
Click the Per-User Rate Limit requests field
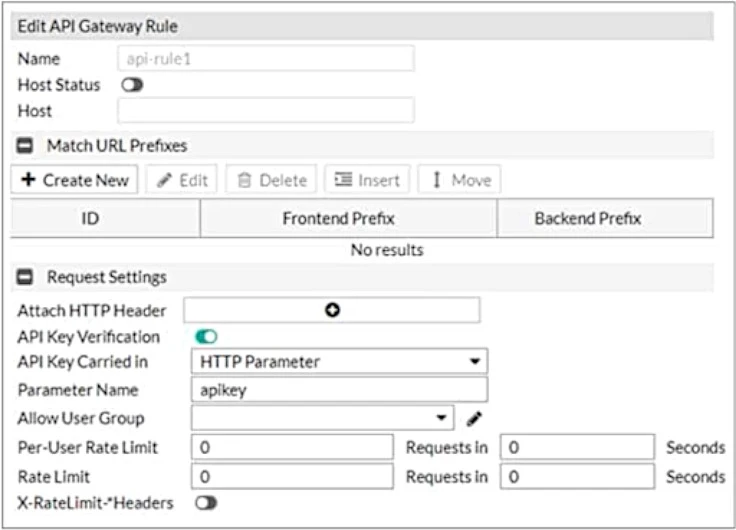click(292, 447)
